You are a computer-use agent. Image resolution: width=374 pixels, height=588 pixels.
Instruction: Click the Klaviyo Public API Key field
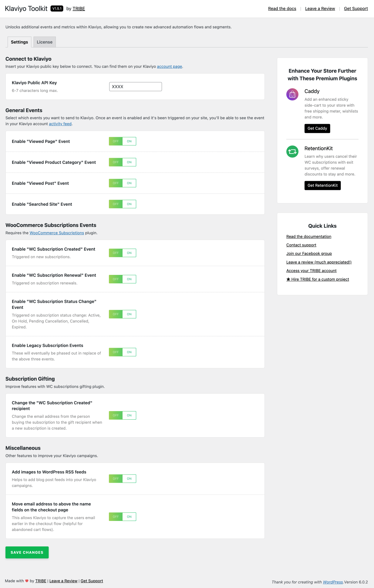point(136,87)
